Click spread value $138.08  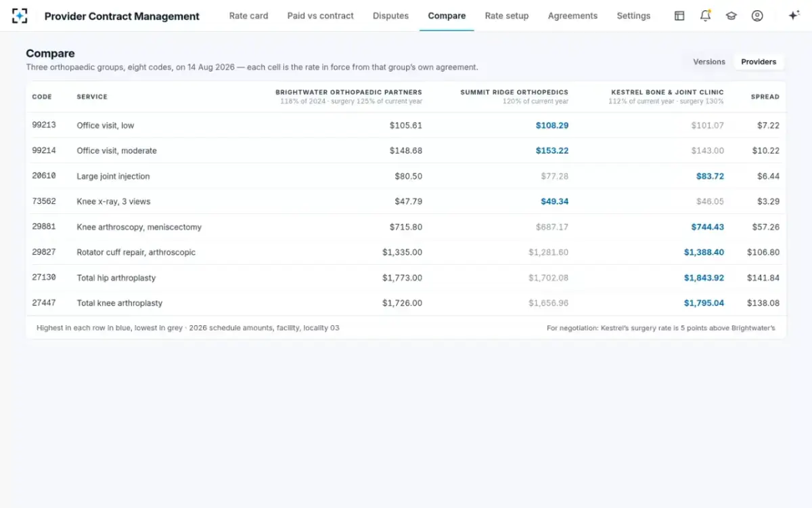click(x=763, y=303)
